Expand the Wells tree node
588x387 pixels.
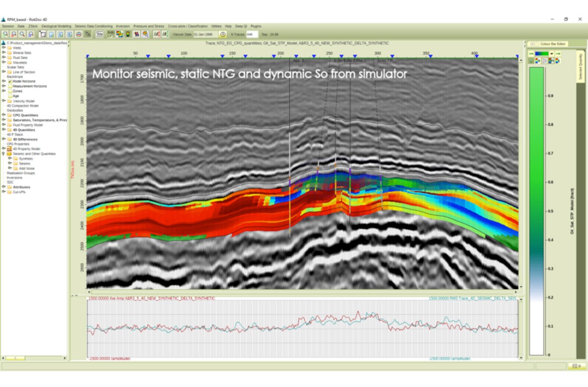point(3,48)
